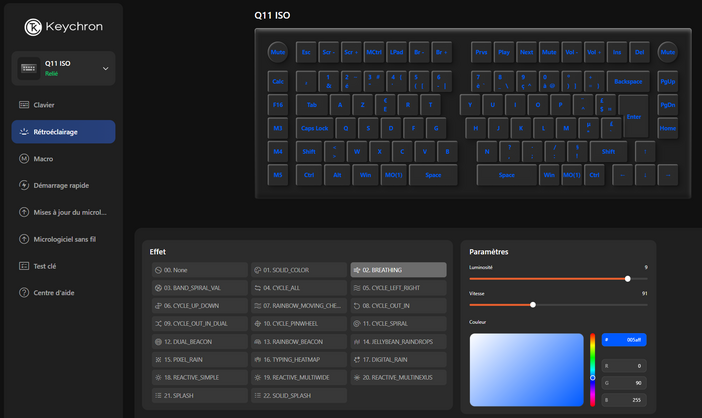Click the 19. REACTIVE_MULTIWIDE icon
This screenshot has width=702, height=418.
(x=257, y=377)
